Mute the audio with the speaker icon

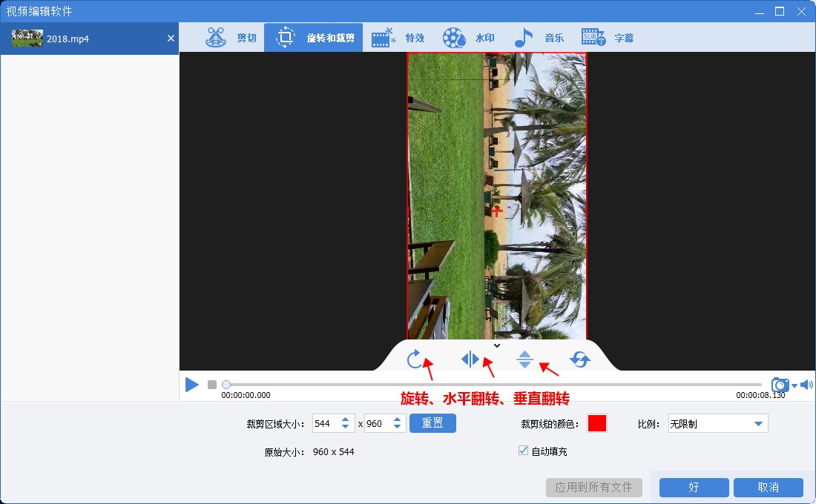tap(806, 385)
